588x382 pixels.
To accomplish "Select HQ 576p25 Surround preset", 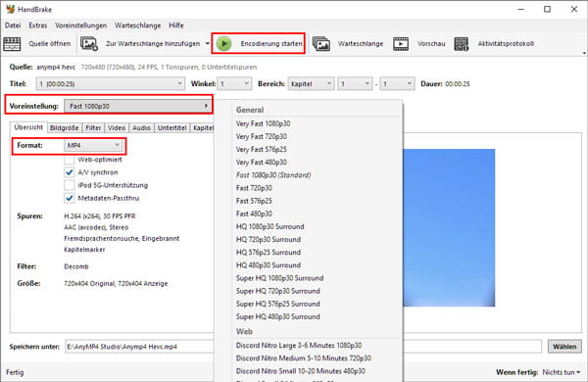I will [x=269, y=253].
